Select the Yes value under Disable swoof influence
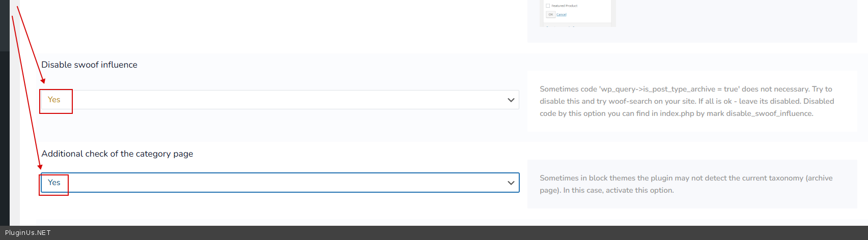 pyautogui.click(x=54, y=100)
